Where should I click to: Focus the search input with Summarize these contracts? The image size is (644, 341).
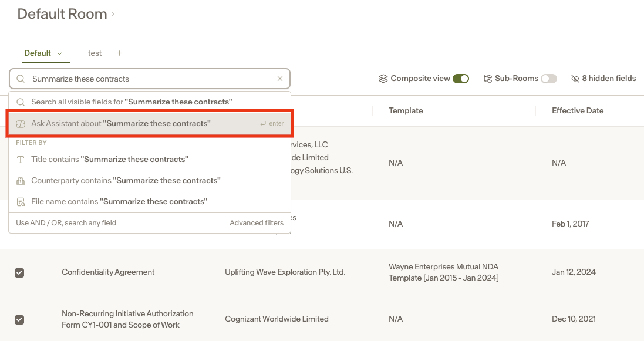pos(150,79)
